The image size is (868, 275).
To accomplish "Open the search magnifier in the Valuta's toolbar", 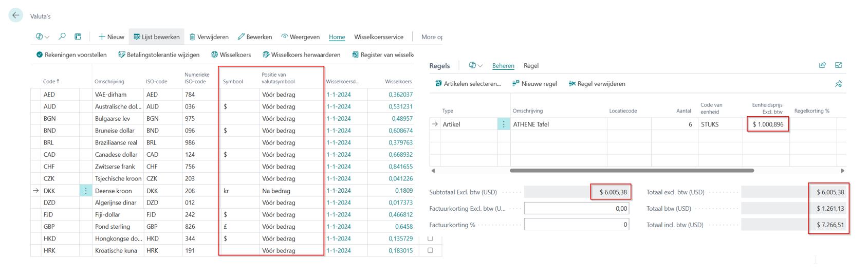I will tap(62, 36).
